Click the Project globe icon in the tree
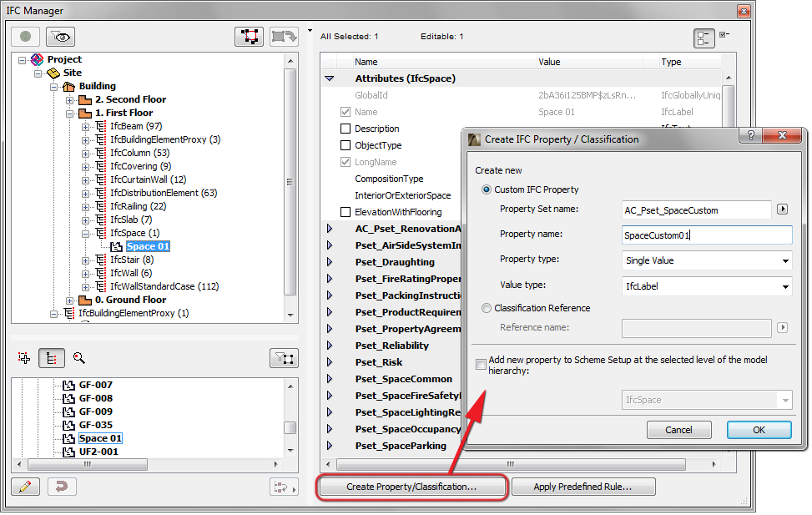 (38, 59)
